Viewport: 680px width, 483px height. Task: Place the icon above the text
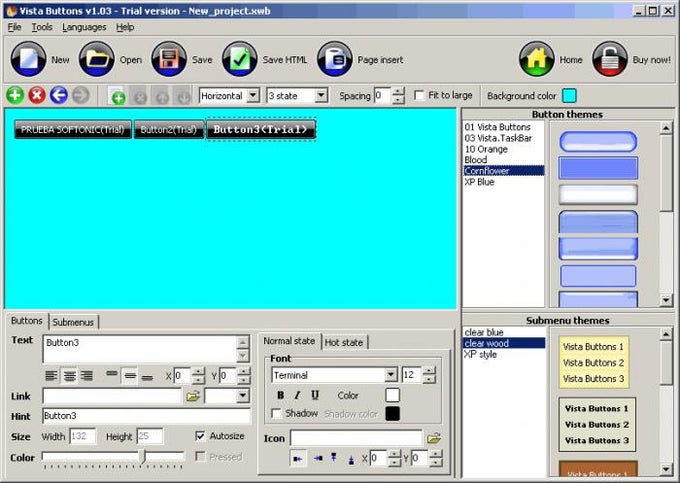pos(334,458)
